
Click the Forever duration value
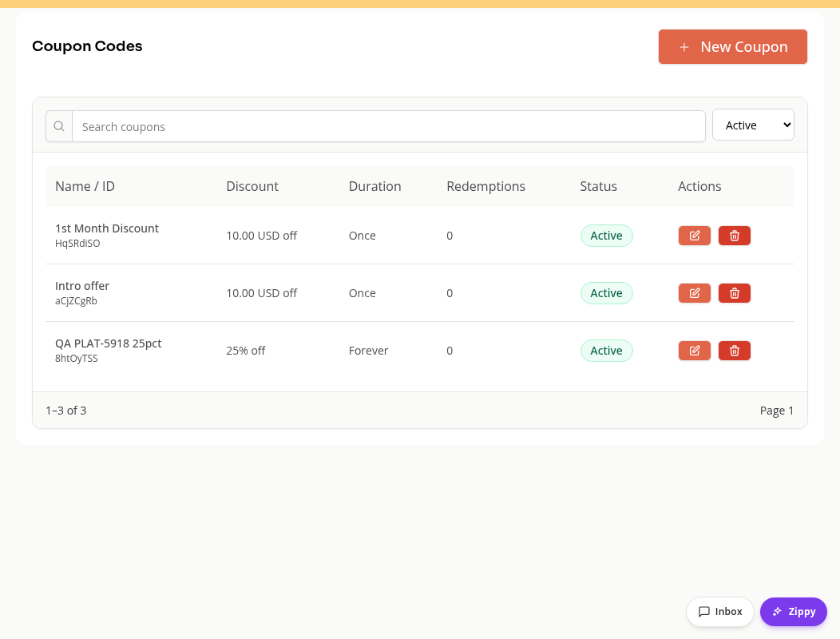pos(369,351)
